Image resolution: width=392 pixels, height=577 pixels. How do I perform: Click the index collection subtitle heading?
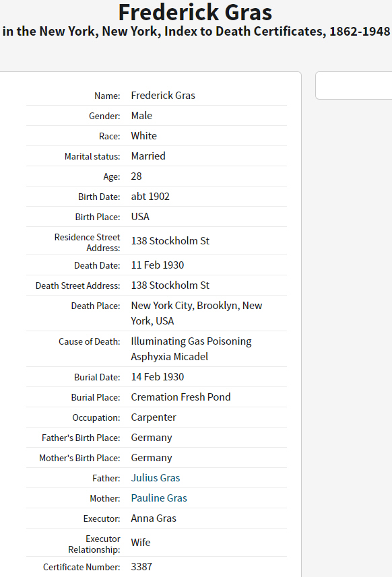click(x=196, y=31)
